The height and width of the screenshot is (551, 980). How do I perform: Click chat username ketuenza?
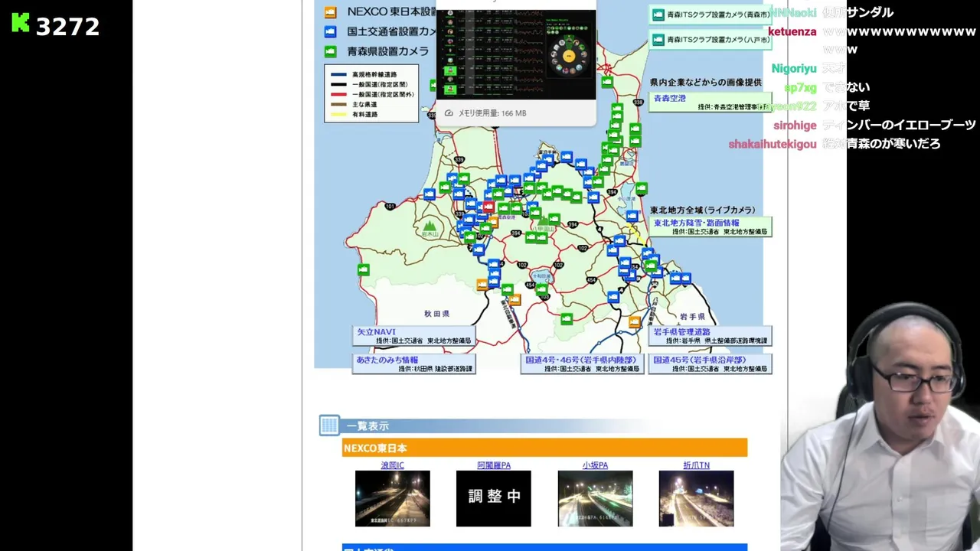pos(792,31)
